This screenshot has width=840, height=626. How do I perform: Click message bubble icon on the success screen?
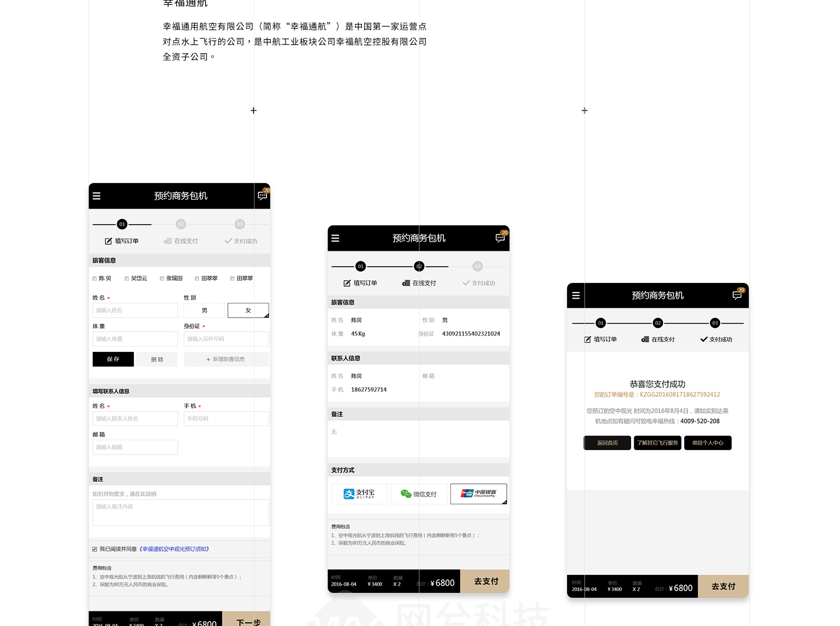(x=737, y=295)
